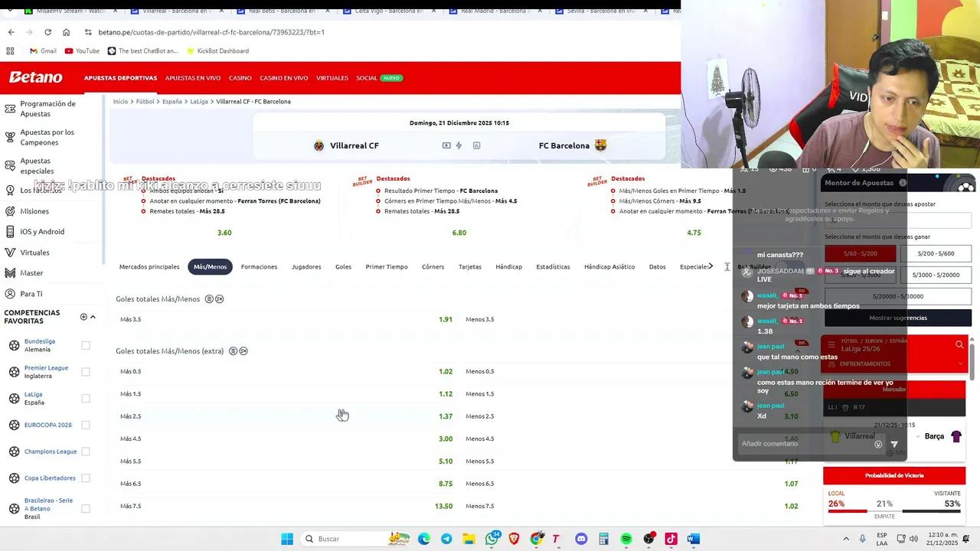Open the browser home button
Screen dimensions: 980x551
coord(66,32)
